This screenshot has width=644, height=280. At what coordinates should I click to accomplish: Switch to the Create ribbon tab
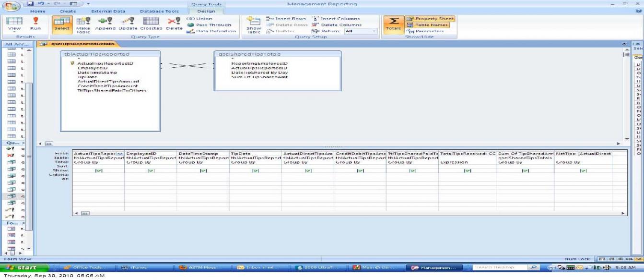(x=68, y=11)
